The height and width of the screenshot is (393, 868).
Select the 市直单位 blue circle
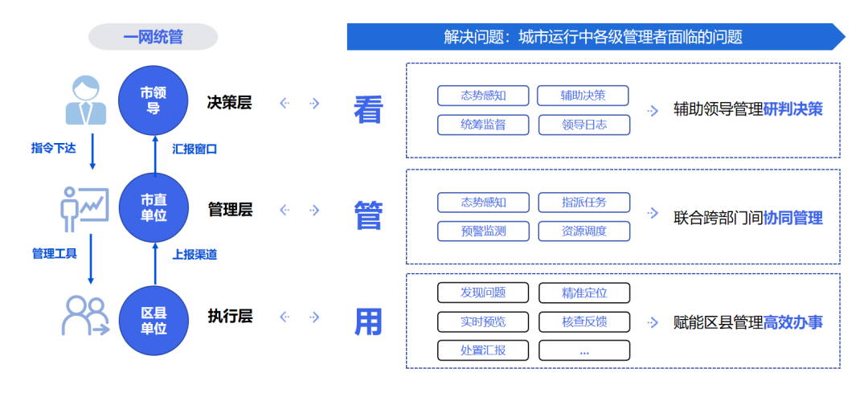point(154,208)
